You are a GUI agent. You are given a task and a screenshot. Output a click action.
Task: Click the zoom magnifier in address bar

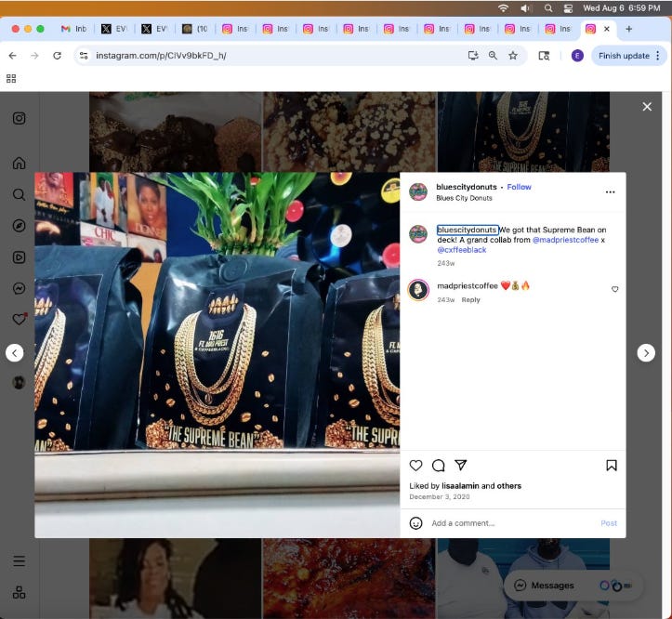[493, 55]
